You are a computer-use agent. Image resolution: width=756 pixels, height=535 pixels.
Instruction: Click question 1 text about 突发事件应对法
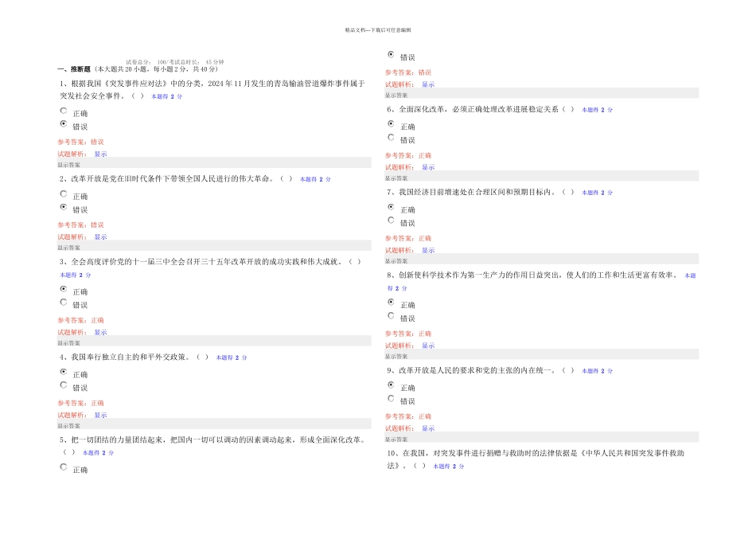pyautogui.click(x=212, y=90)
